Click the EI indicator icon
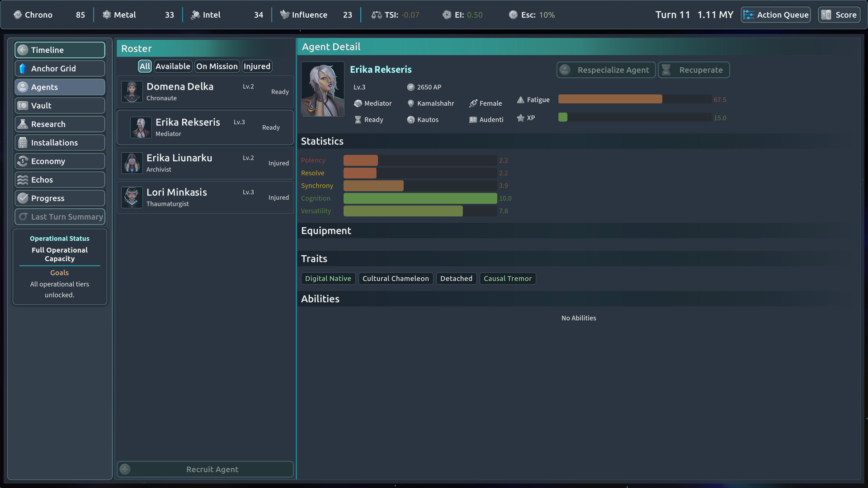 coord(447,15)
